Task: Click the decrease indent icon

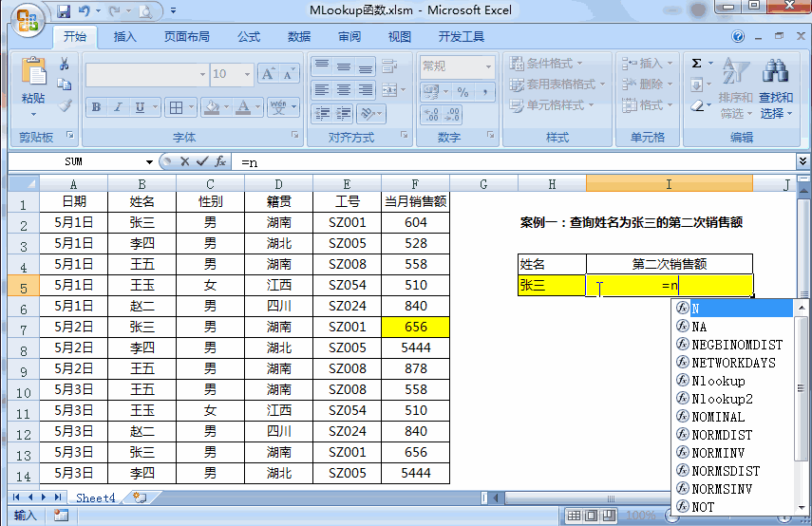Action: tap(322, 113)
